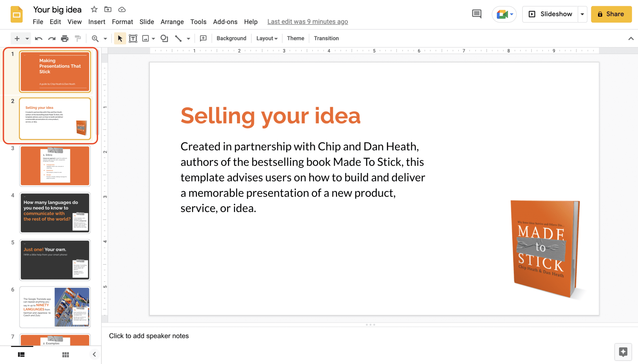Start a Google Meet call

pos(504,14)
